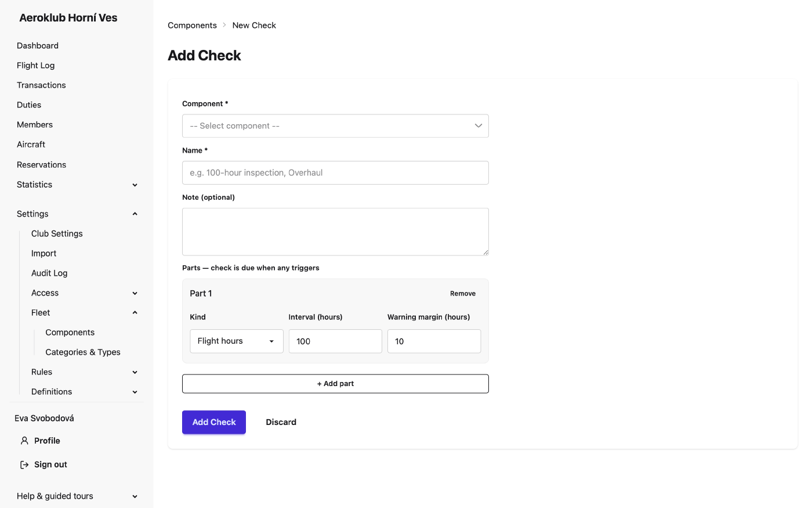Go to Import settings
Screen dimensions: 812x508
[44, 253]
